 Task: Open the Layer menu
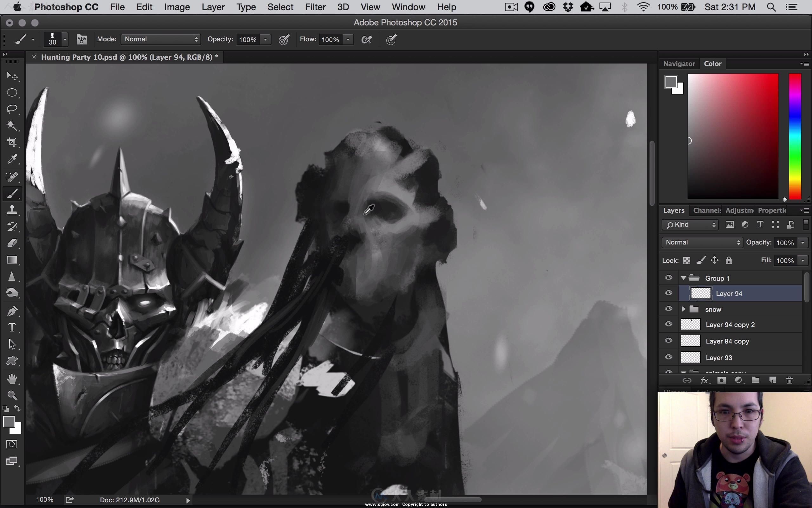tap(213, 7)
